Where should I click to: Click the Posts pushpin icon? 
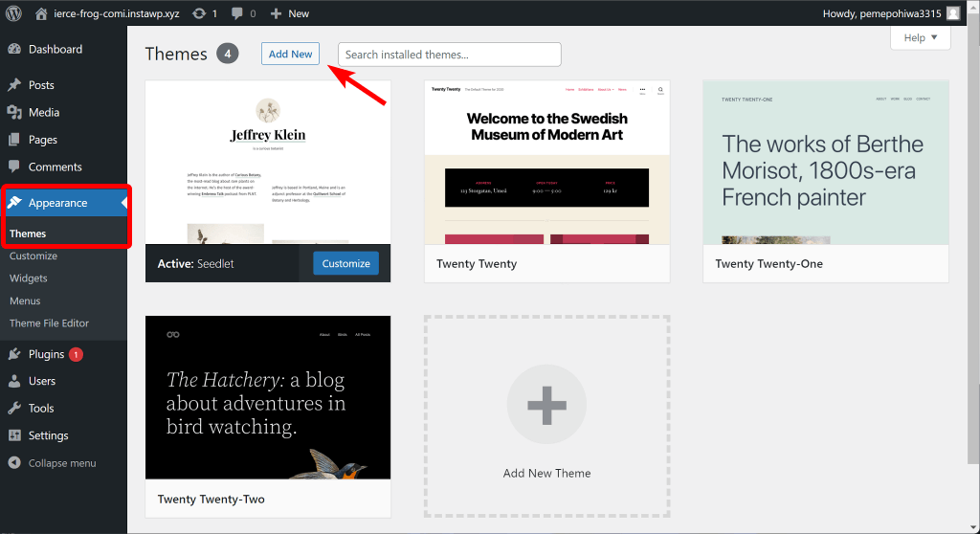tap(14, 84)
